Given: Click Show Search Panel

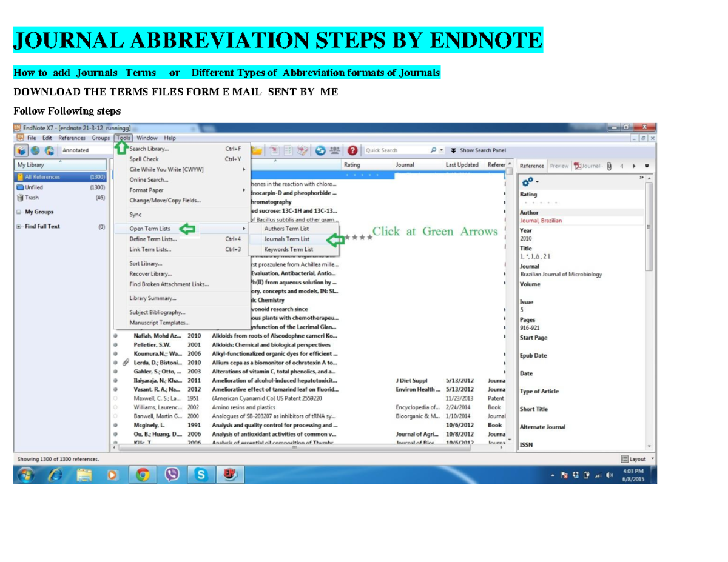Looking at the screenshot, I should click(480, 150).
